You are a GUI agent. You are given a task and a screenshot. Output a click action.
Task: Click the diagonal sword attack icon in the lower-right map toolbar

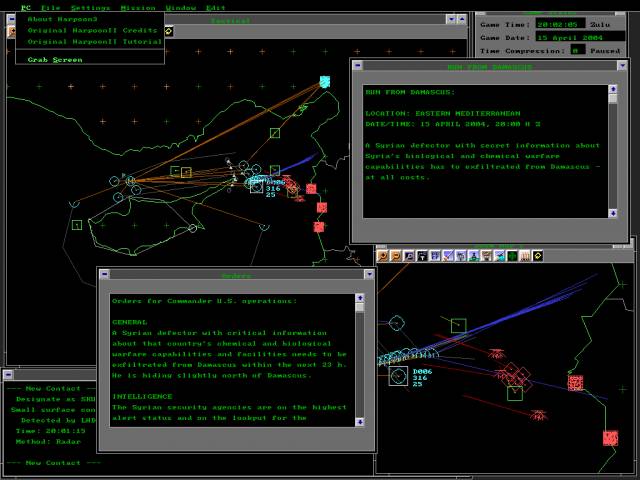point(448,256)
